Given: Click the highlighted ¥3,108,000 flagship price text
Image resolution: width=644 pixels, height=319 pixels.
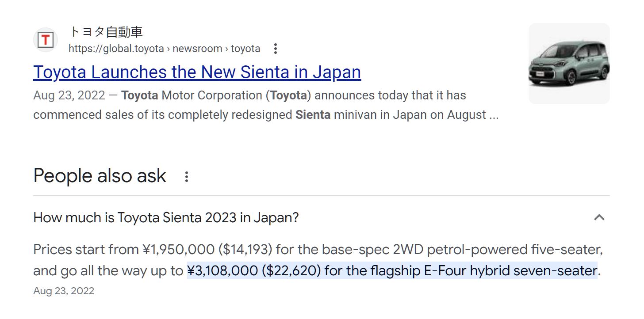Looking at the screenshot, I should [x=392, y=270].
